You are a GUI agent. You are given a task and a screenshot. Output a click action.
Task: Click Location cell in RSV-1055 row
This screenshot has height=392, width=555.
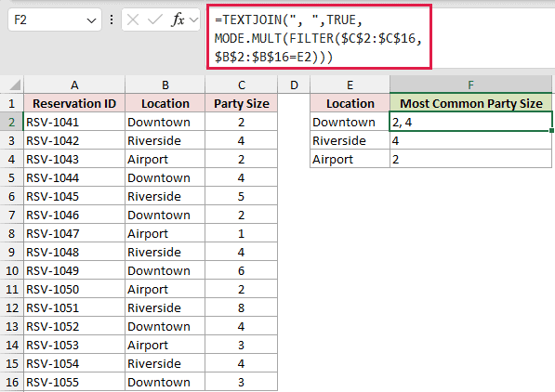pyautogui.click(x=165, y=382)
